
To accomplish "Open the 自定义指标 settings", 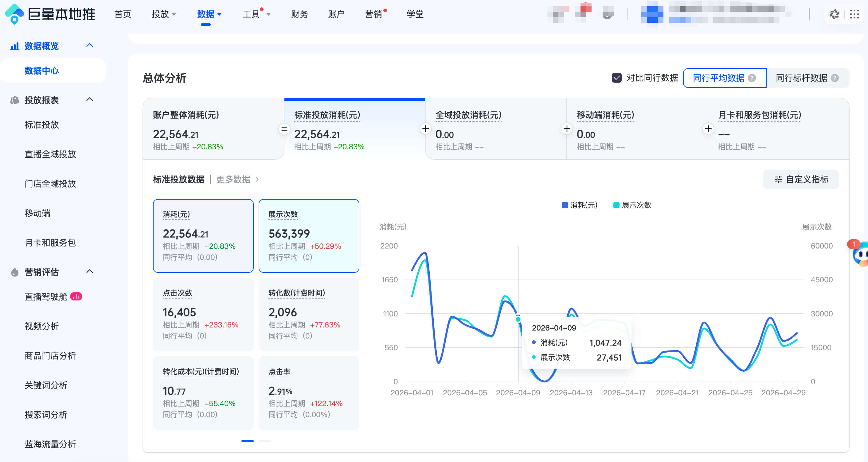I will [x=801, y=180].
